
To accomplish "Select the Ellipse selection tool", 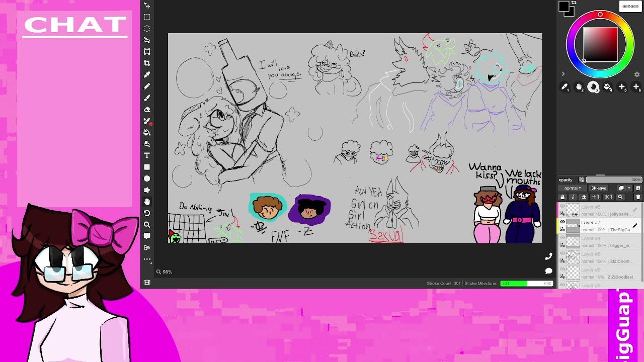I will pyautogui.click(x=147, y=29).
